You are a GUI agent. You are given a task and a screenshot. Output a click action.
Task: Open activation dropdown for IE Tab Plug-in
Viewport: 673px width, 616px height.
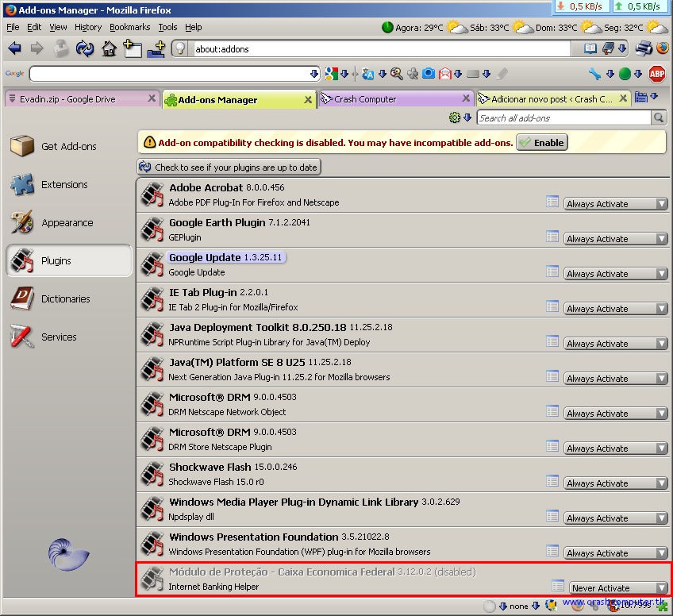(x=616, y=309)
